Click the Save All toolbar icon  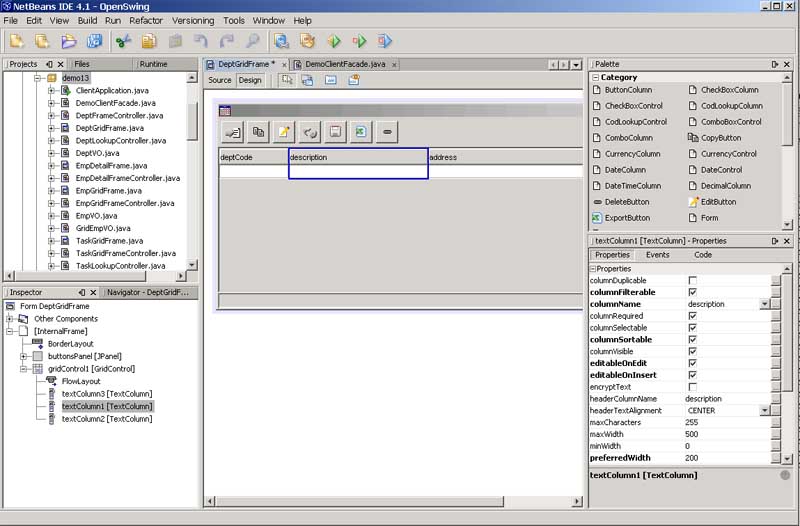coord(95,41)
